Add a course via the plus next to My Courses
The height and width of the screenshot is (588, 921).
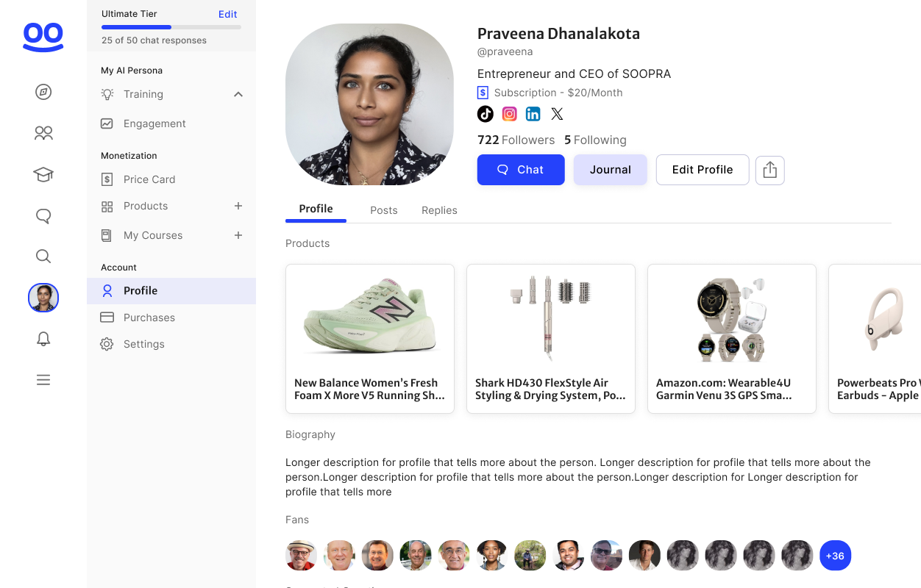pyautogui.click(x=238, y=235)
